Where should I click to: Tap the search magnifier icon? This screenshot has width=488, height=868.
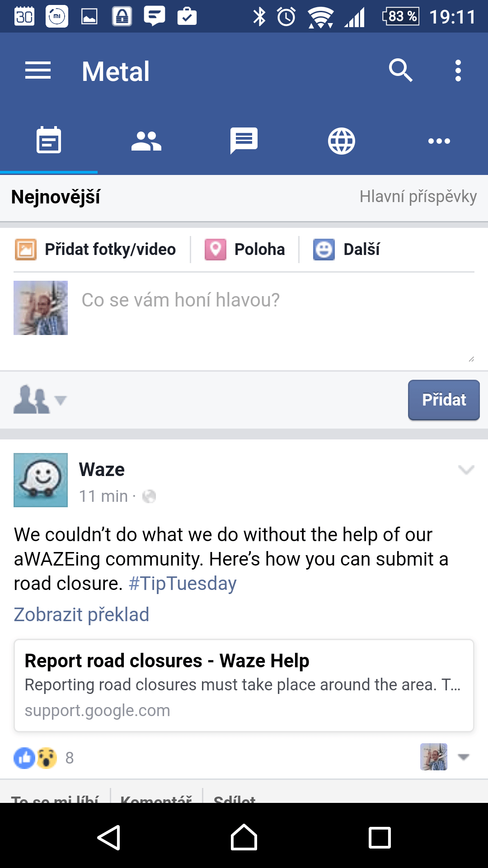[x=400, y=71]
